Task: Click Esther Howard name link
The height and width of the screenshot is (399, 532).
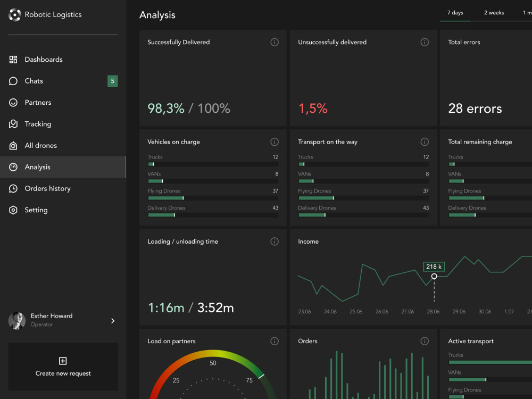Action: click(52, 316)
